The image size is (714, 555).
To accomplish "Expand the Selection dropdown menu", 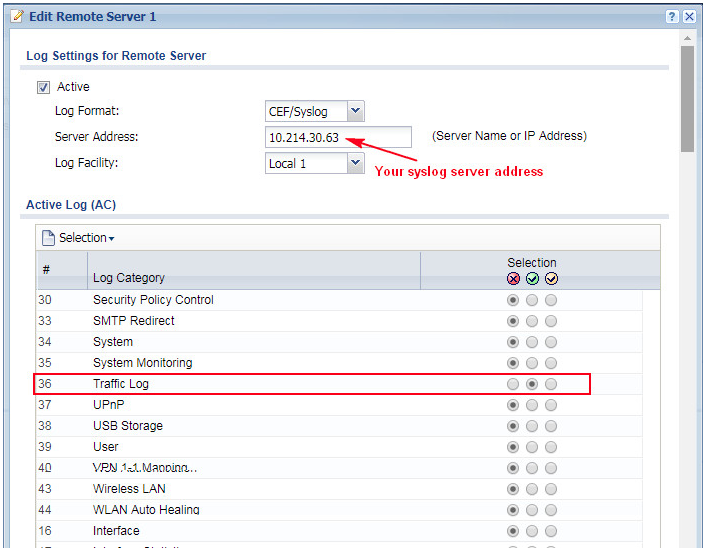I will click(86, 238).
